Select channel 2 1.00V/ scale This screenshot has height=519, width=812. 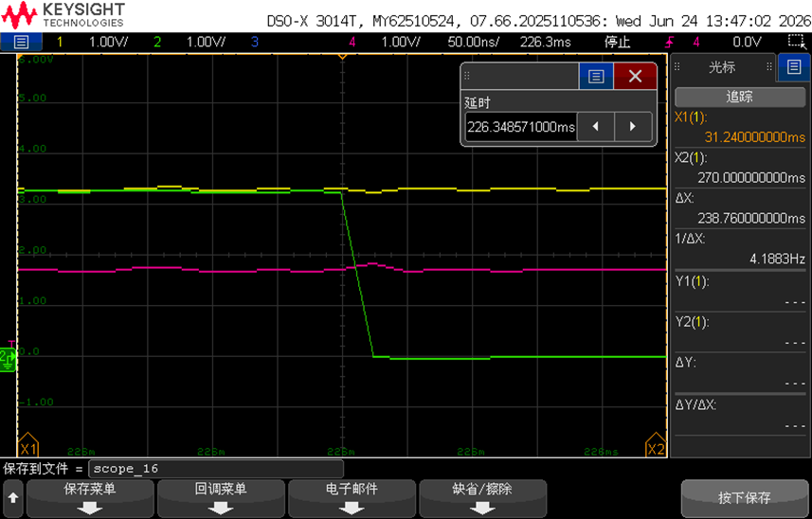point(207,42)
